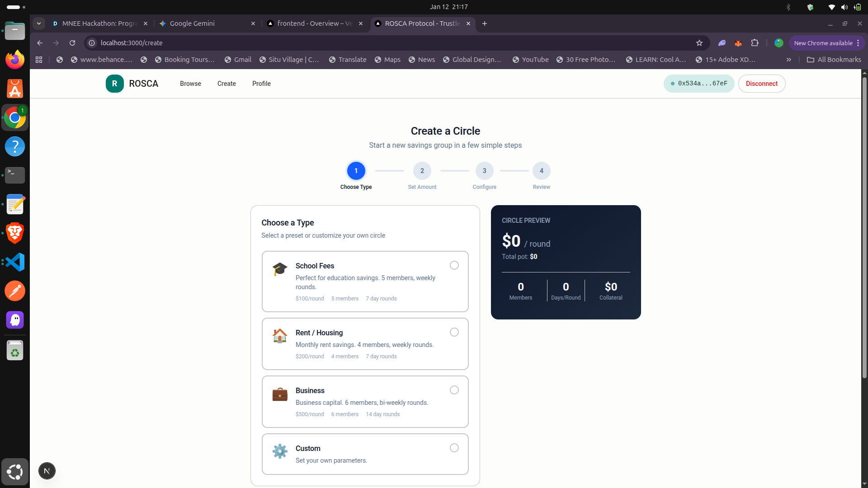Open the Browse nav item
The width and height of the screenshot is (868, 488).
tap(190, 84)
